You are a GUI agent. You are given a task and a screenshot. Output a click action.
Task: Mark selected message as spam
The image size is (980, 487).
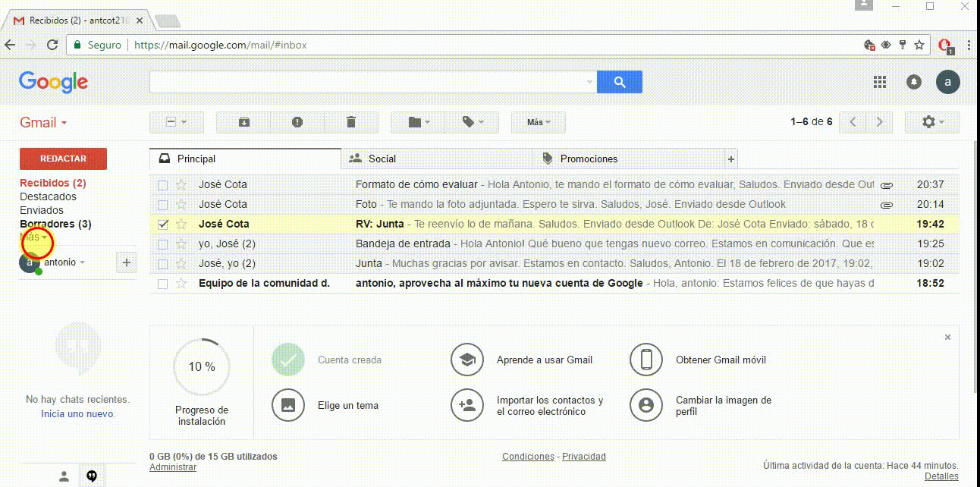[x=297, y=122]
